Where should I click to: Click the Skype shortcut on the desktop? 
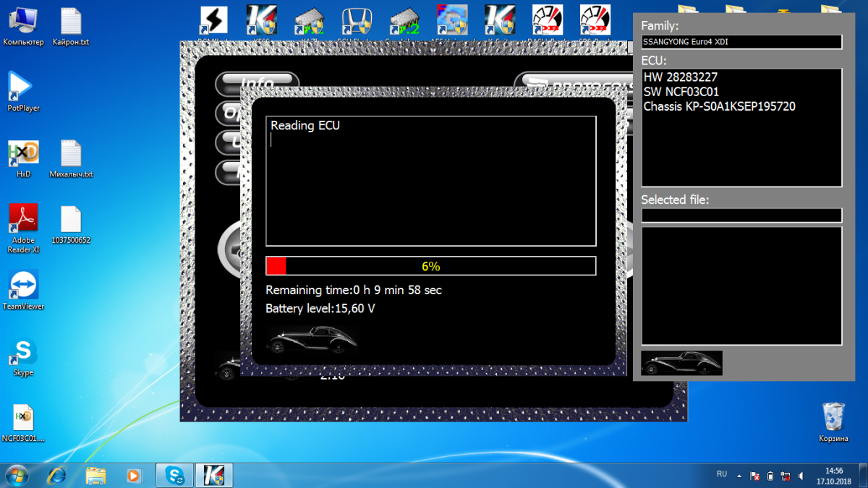tap(23, 357)
